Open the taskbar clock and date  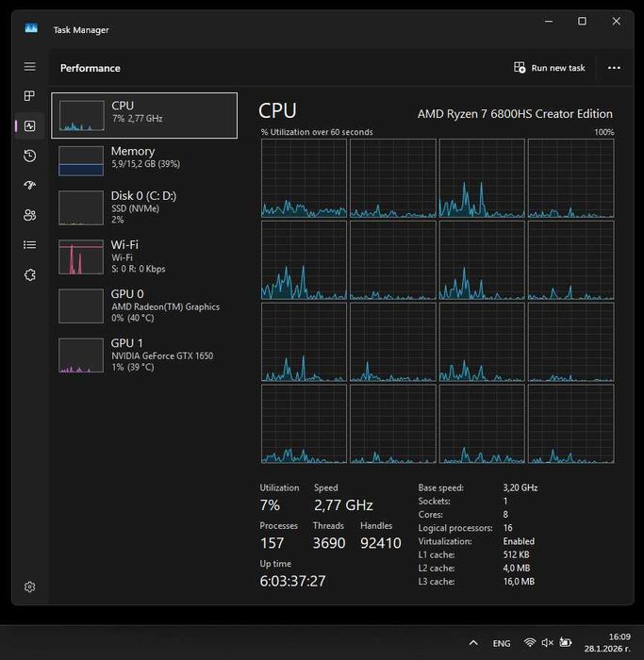coord(619,643)
